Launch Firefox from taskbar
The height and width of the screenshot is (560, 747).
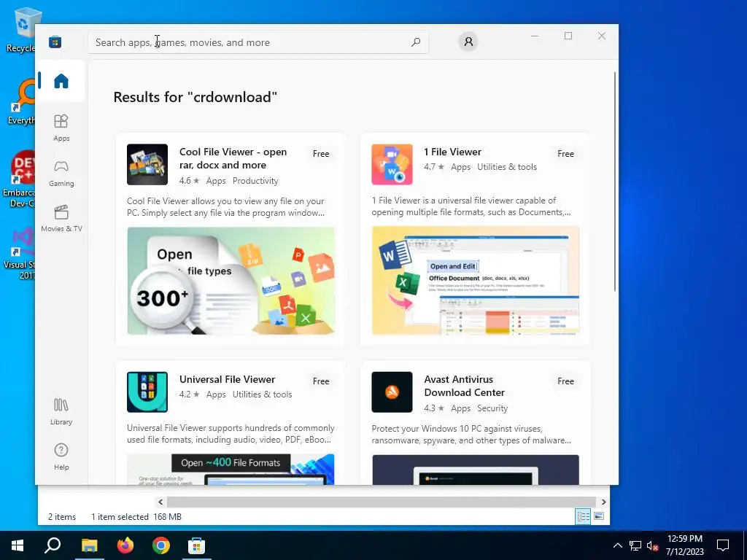pos(125,545)
